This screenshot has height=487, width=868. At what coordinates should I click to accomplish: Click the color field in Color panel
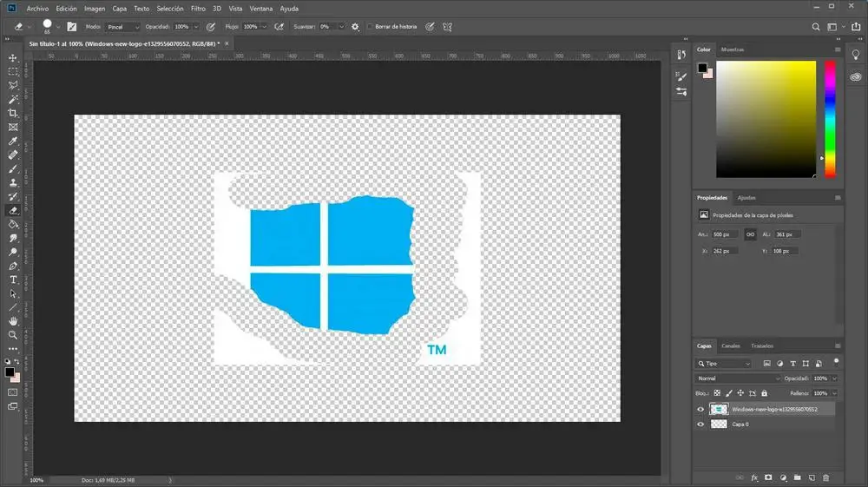coord(766,120)
